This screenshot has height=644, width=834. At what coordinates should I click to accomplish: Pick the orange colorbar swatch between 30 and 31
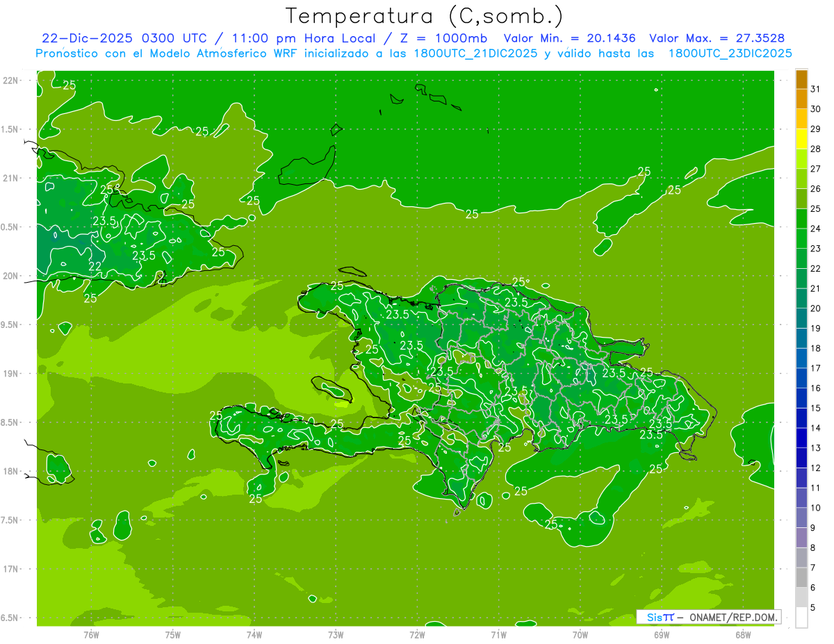point(801,99)
